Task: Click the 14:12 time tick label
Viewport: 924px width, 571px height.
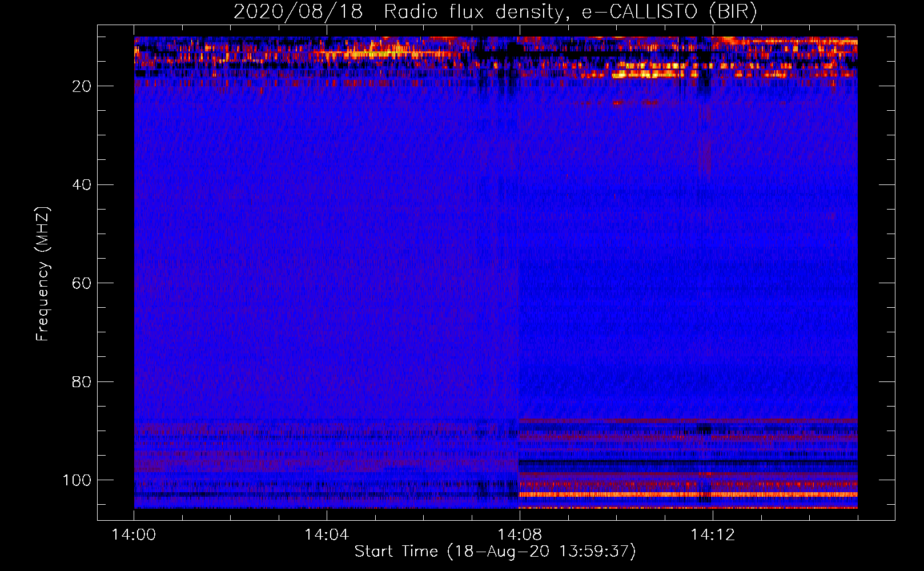Action: point(713,535)
